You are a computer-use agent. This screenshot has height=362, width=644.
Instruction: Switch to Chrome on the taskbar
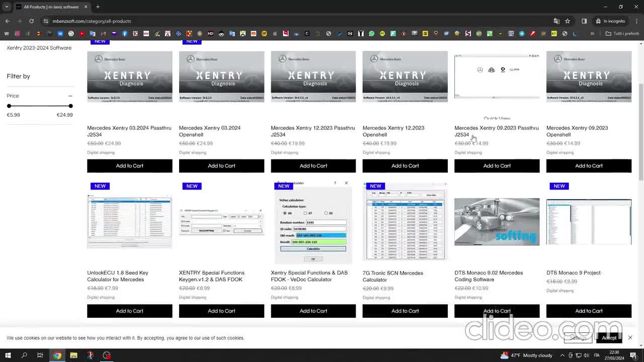[x=57, y=355]
